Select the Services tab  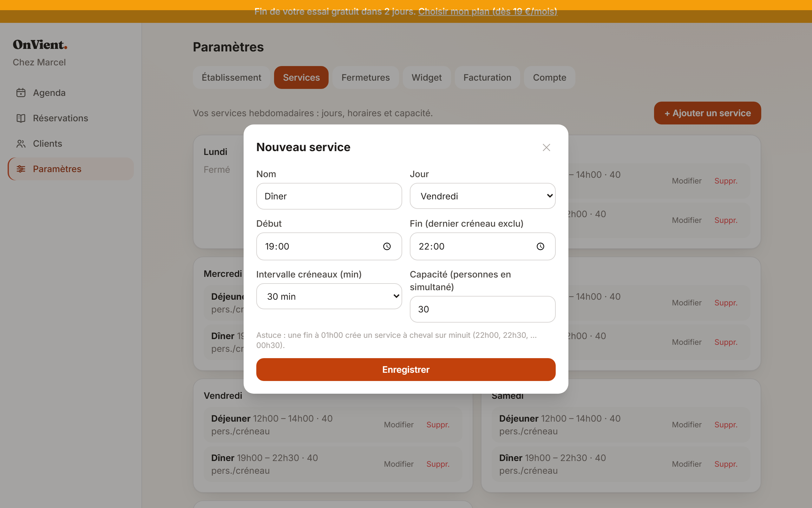coord(301,77)
